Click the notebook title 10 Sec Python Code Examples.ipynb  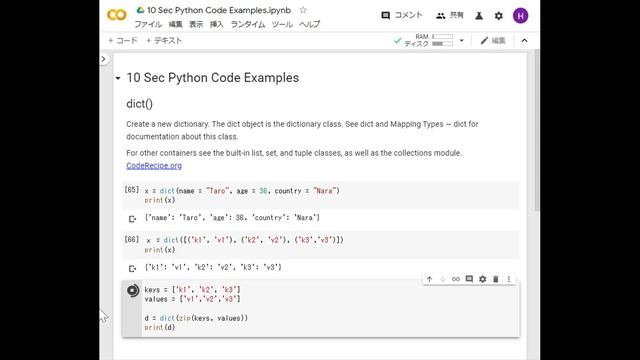tap(219, 10)
